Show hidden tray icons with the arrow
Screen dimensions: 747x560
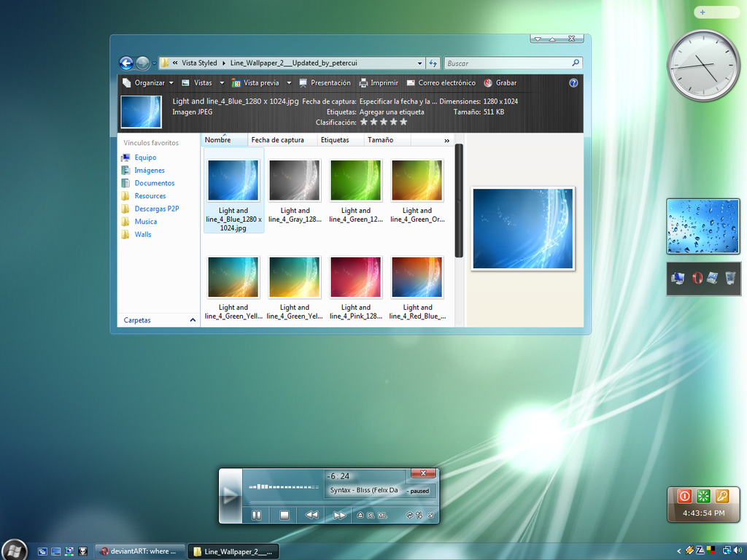click(679, 551)
